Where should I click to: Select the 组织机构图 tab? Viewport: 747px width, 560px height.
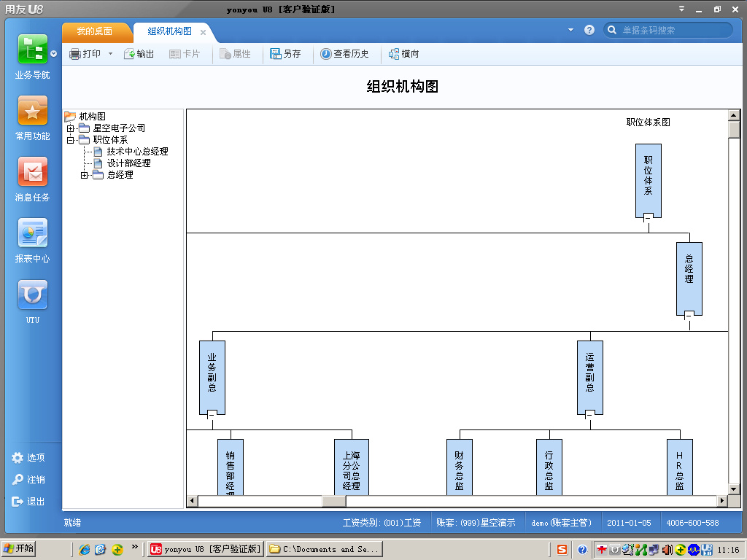(x=169, y=31)
